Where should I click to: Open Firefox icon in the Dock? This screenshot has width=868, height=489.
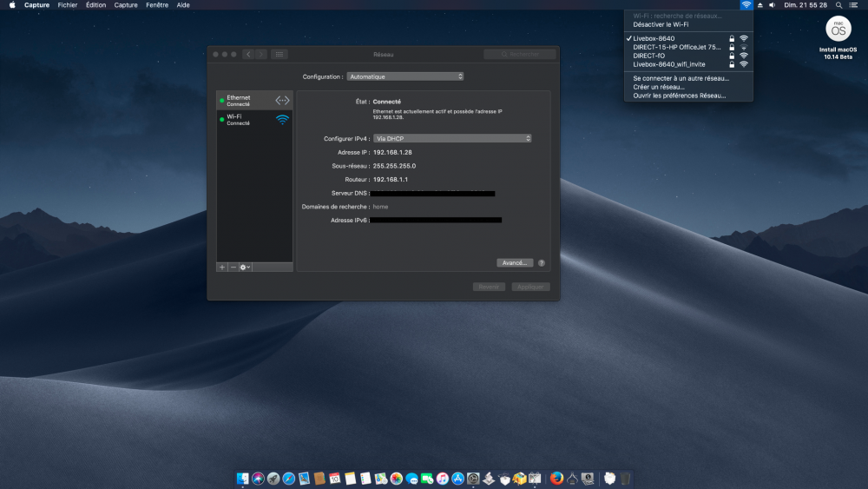click(x=557, y=479)
